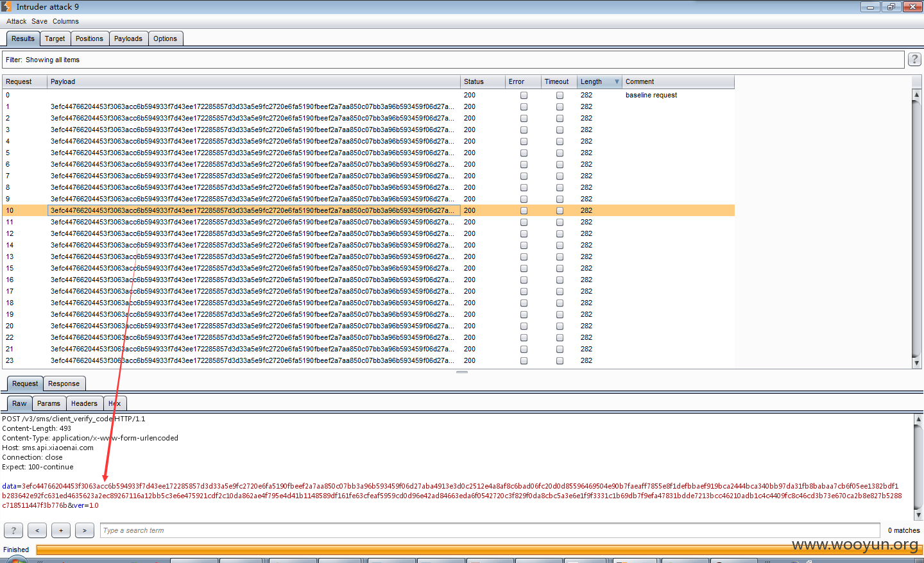Go to next search match arrow
Image resolution: width=924 pixels, height=563 pixels.
tap(85, 530)
